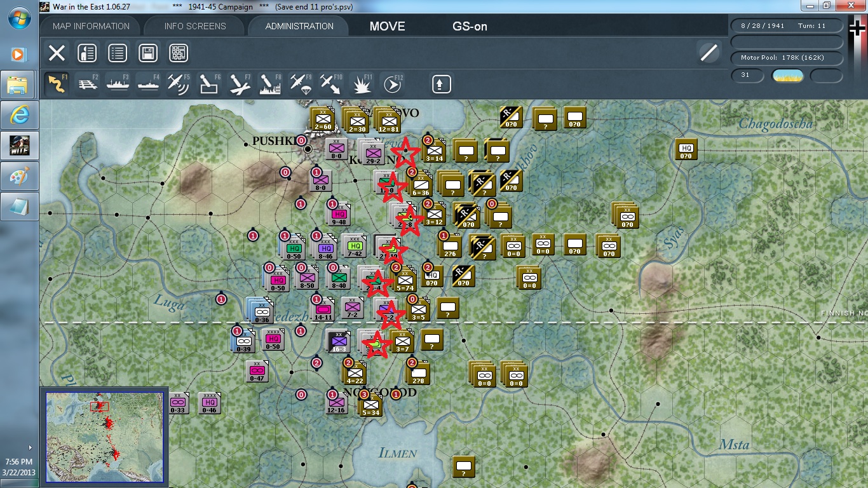Image resolution: width=868 pixels, height=488 pixels.
Task: Open the preferences document icon
Action: coord(87,53)
